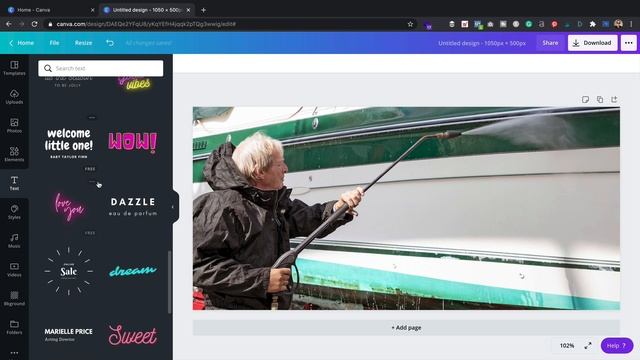
Task: Add the teal 'dream' script template
Action: (133, 271)
